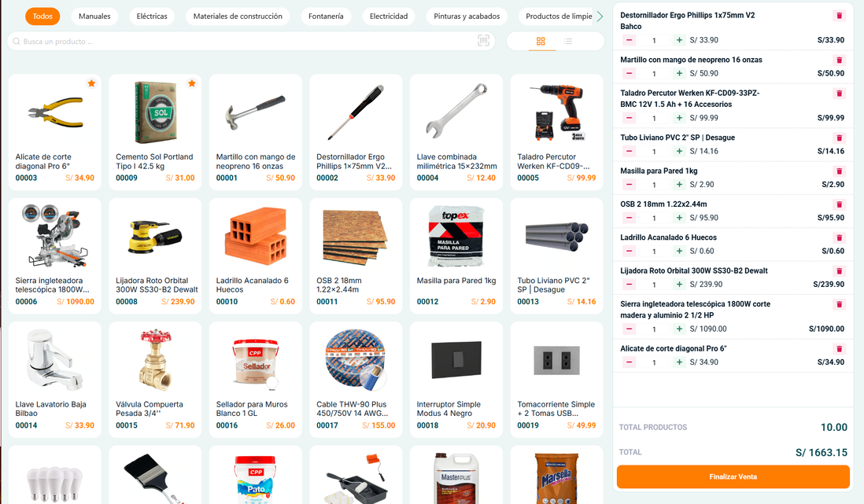Increase quantity of Martillo con mango de neopreno
Viewport: 864px width, 504px height.
(x=679, y=73)
